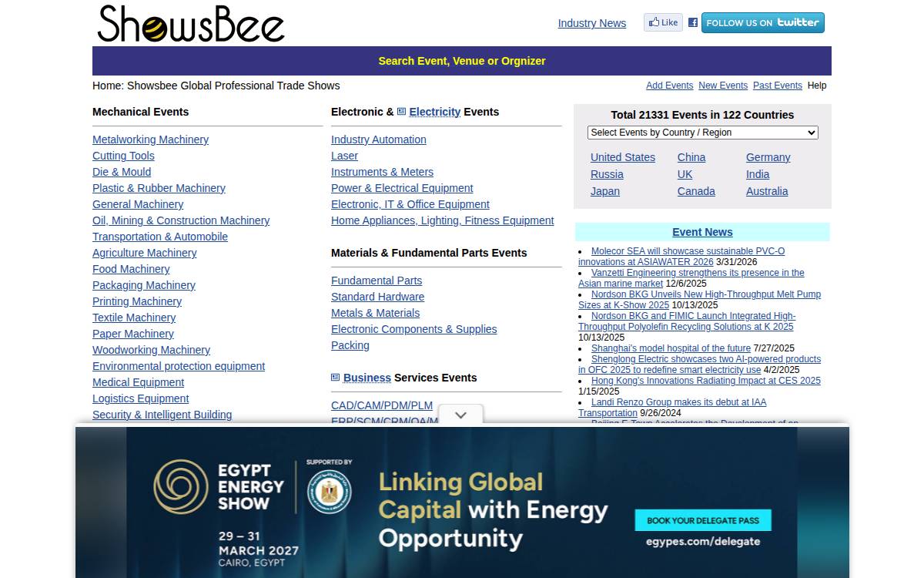
Task: Open Woodworking Machinery category
Action: pos(151,350)
